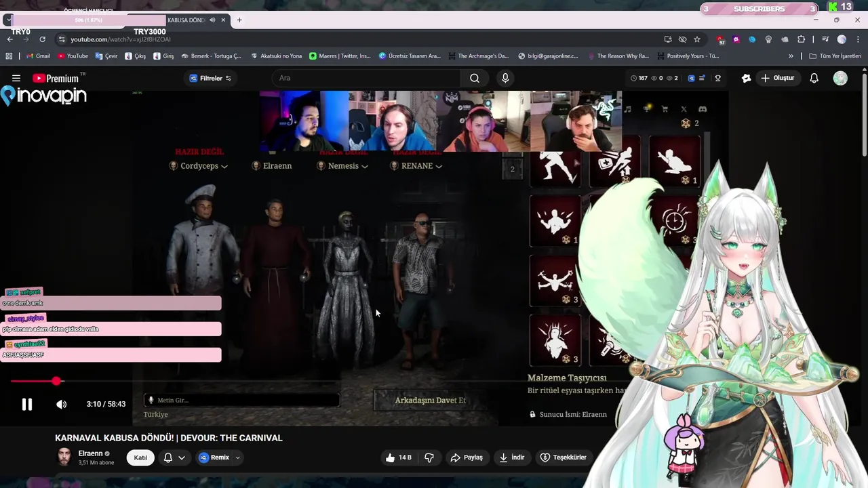Open the browser extensions puzzle icon

point(801,39)
